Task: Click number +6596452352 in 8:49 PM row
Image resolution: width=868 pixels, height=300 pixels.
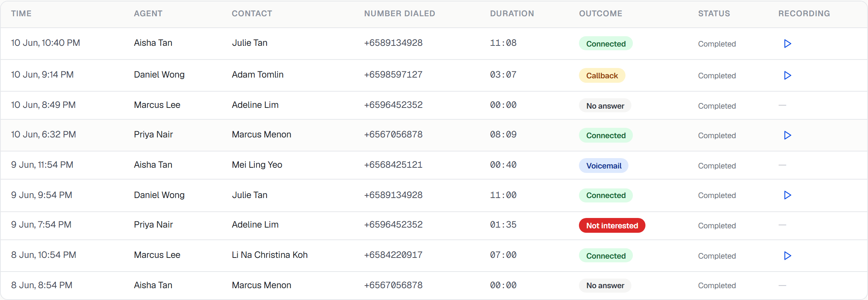Action: click(393, 105)
